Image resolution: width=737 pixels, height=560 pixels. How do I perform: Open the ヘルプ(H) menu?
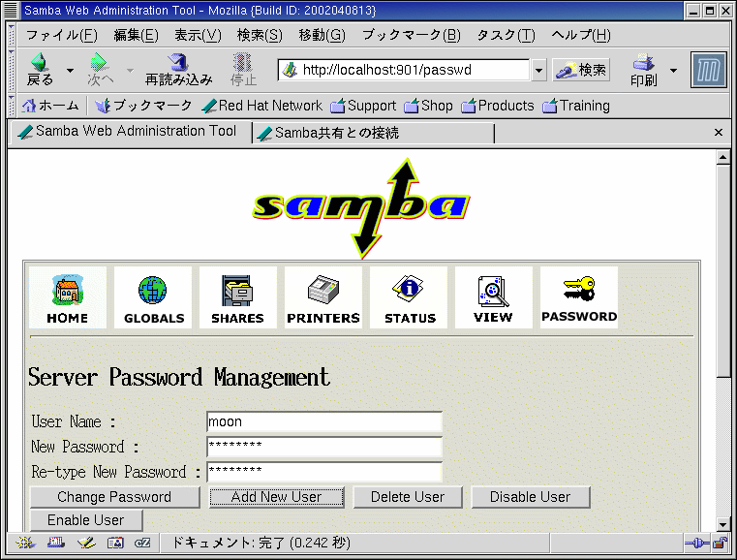pyautogui.click(x=581, y=35)
